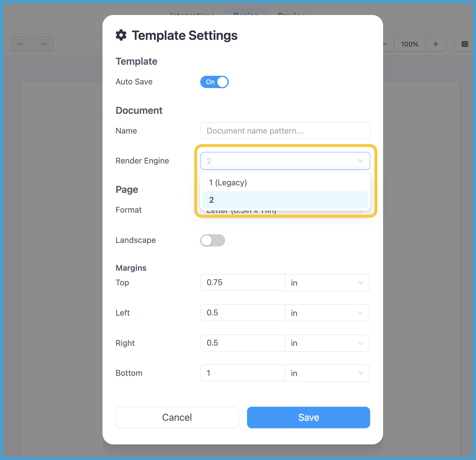Choose render engine option 2

click(285, 200)
